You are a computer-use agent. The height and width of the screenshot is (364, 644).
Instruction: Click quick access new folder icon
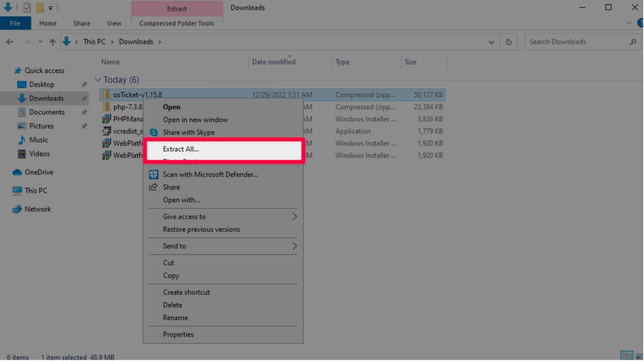point(40,7)
